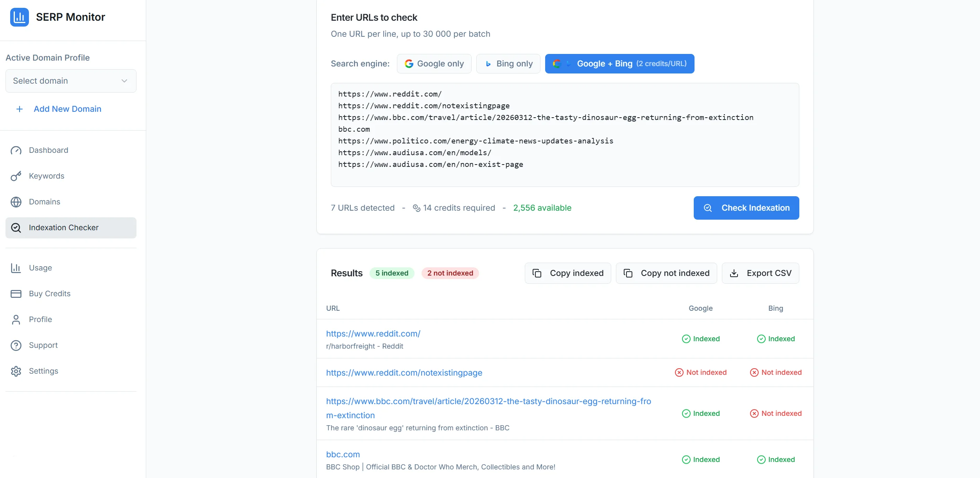Click the Buy Credits card icon

pyautogui.click(x=16, y=294)
